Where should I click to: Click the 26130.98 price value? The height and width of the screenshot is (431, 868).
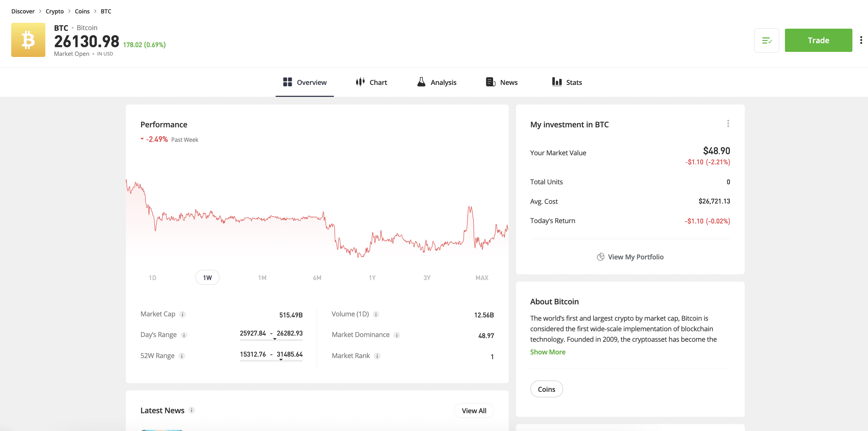[87, 41]
